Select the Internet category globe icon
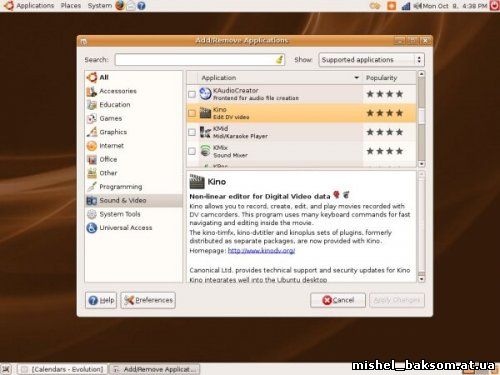This screenshot has width=500, height=375. click(x=91, y=146)
